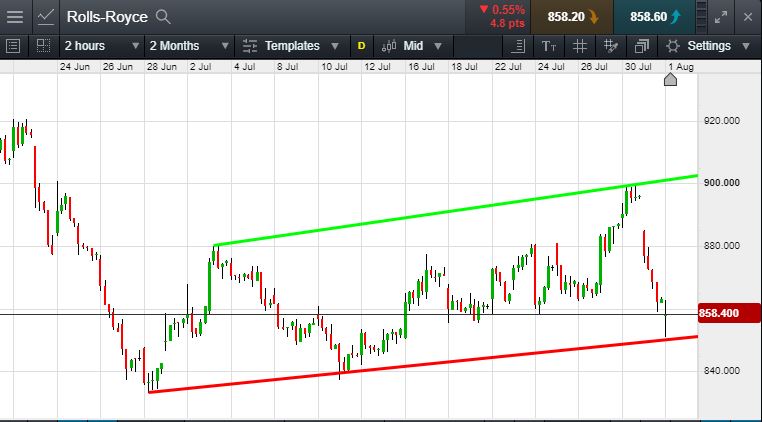Open the hamburger main menu
This screenshot has height=422, width=762.
[15, 17]
